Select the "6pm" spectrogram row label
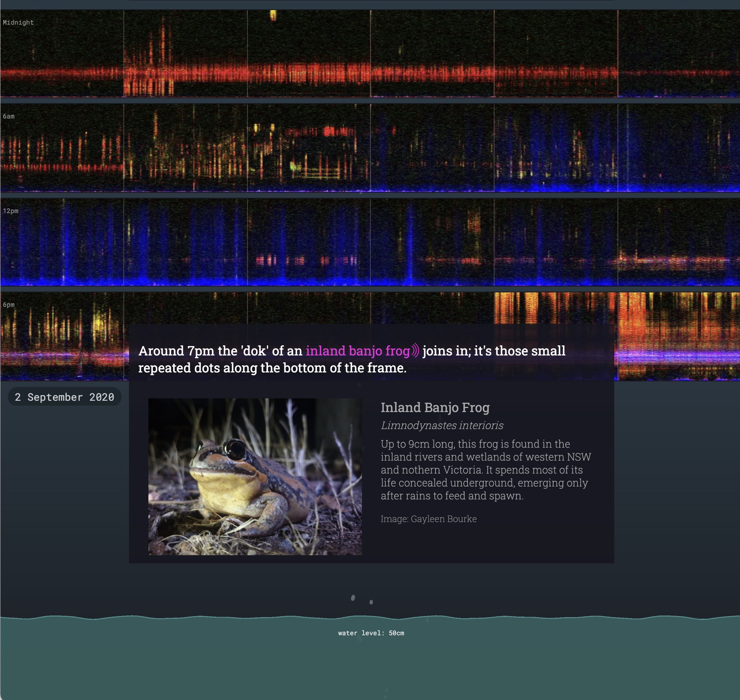This screenshot has width=740, height=700. tap(8, 305)
